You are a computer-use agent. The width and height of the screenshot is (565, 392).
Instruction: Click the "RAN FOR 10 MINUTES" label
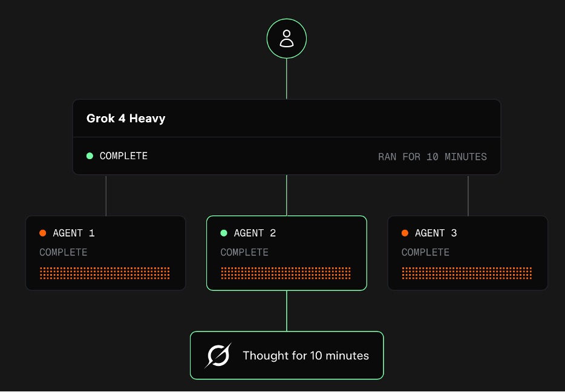click(x=432, y=157)
